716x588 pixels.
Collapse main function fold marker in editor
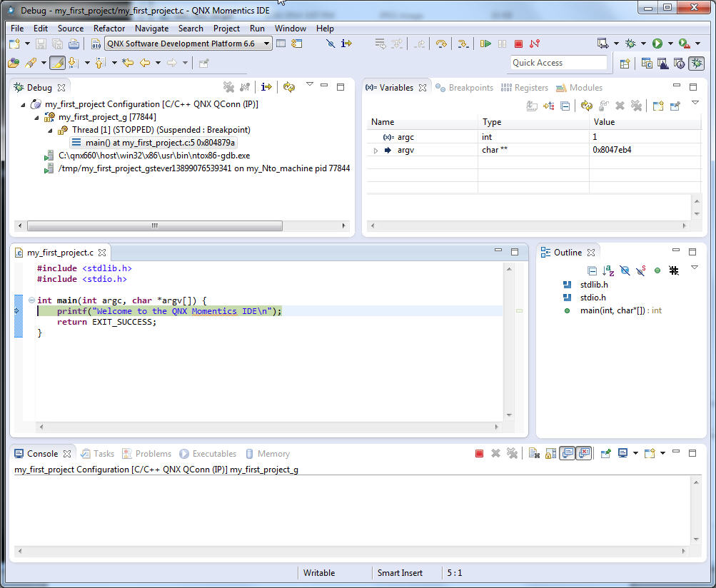point(31,300)
